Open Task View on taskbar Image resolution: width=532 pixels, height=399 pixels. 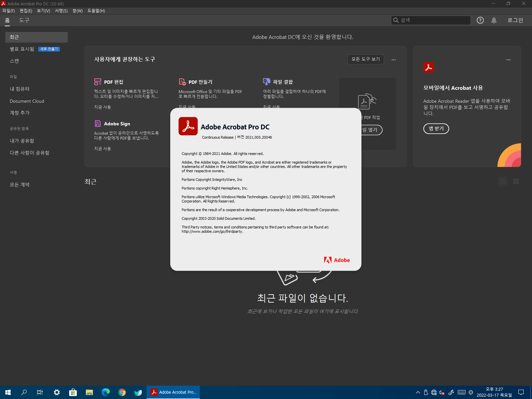[40, 392]
